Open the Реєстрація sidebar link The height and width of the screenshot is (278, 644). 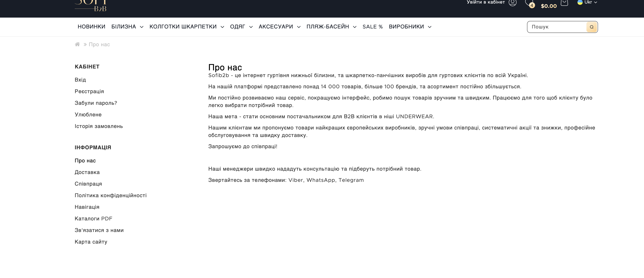click(89, 91)
